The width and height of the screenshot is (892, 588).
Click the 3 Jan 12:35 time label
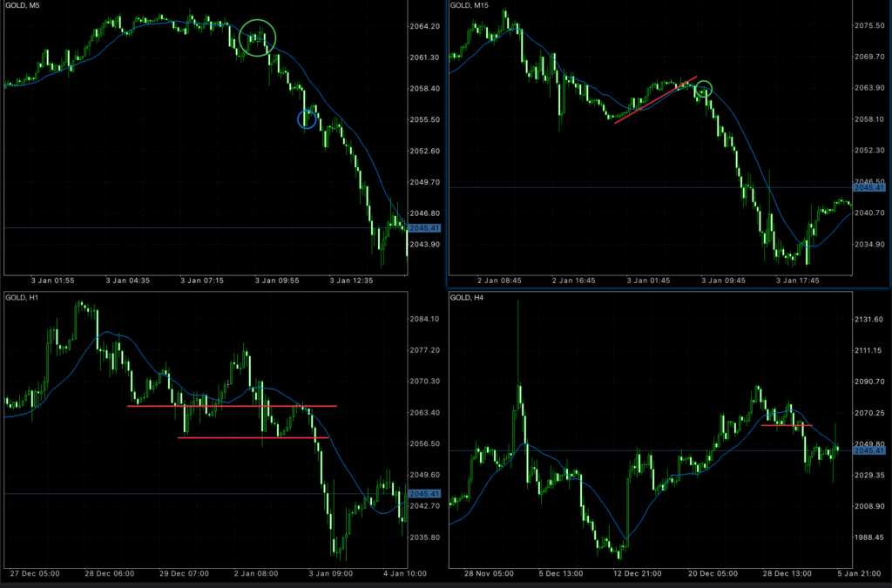point(352,280)
